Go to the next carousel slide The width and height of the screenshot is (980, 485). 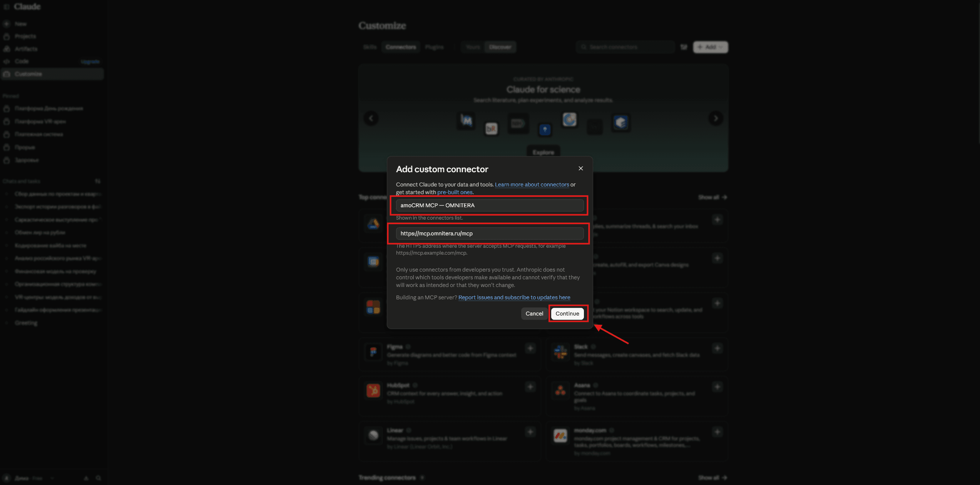tap(716, 118)
